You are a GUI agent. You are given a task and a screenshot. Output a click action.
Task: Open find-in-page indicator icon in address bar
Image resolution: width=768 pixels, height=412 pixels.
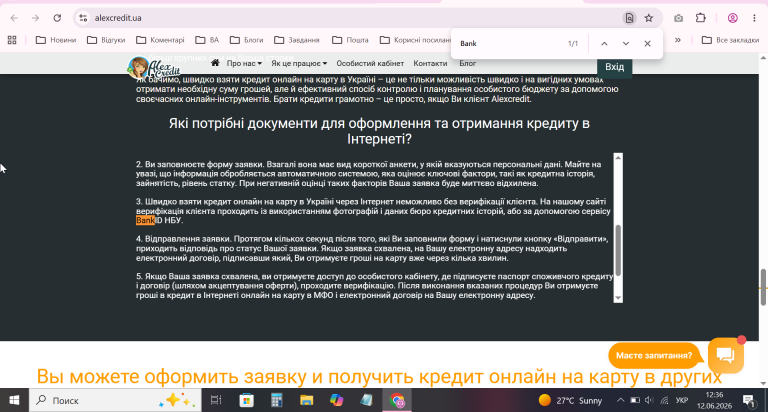pos(629,18)
